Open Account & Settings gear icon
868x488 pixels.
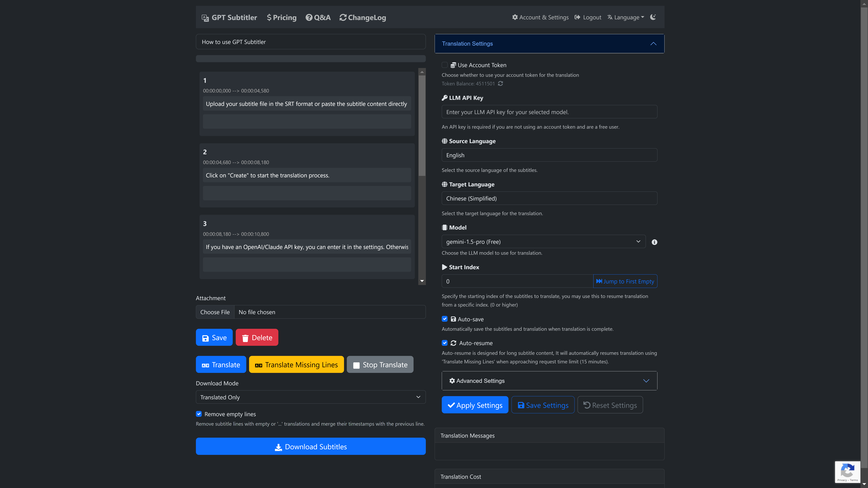[515, 17]
